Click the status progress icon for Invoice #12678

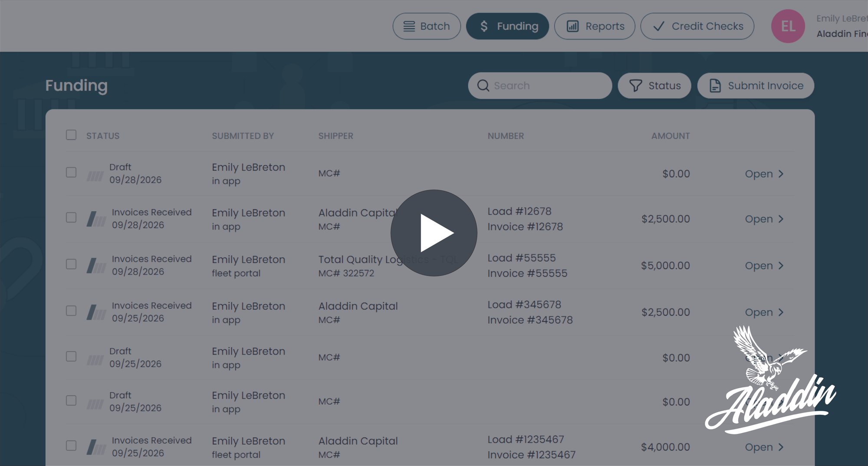pyautogui.click(x=96, y=219)
